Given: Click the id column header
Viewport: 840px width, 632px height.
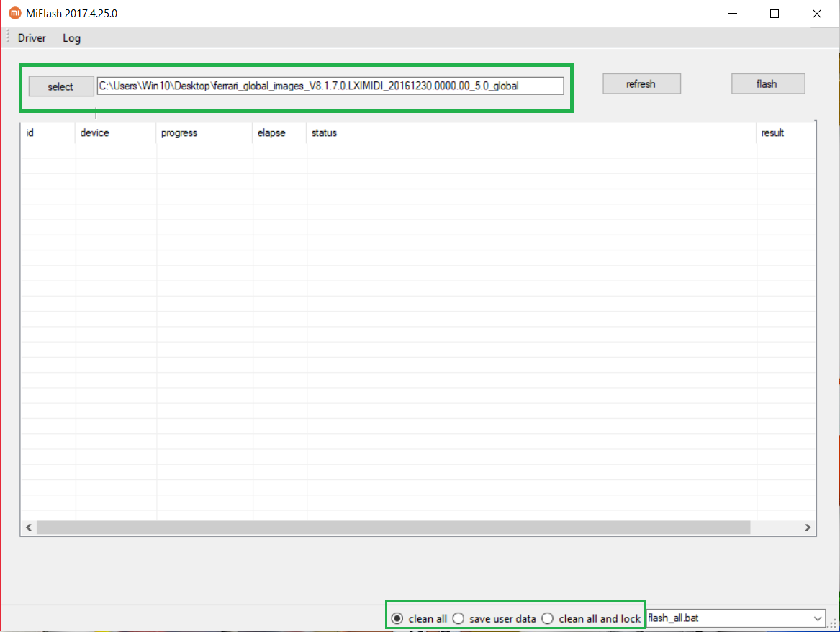Looking at the screenshot, I should pos(48,133).
